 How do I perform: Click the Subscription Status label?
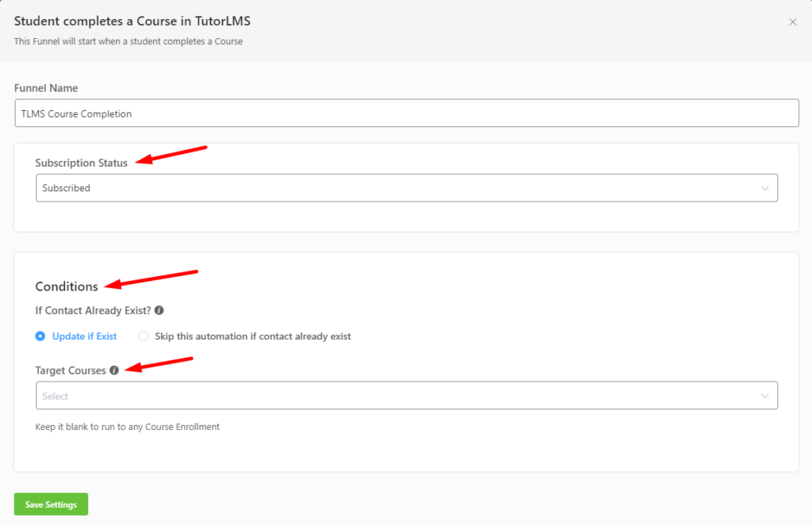point(82,163)
